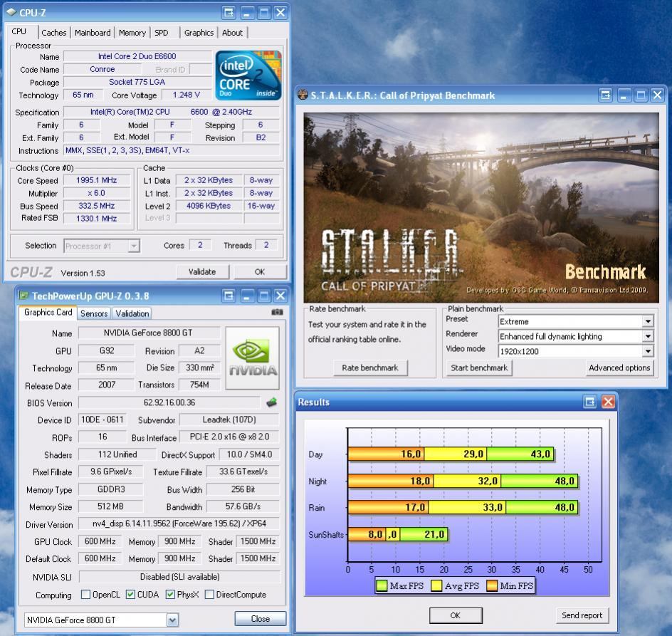
Task: Click the Send report button
Action: (582, 615)
